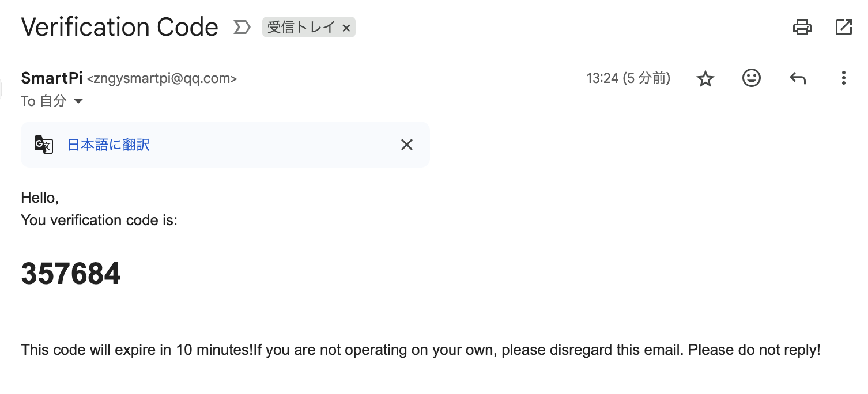Reply with the arrow icon
Viewport: 868px width, 394px height.
(x=798, y=78)
